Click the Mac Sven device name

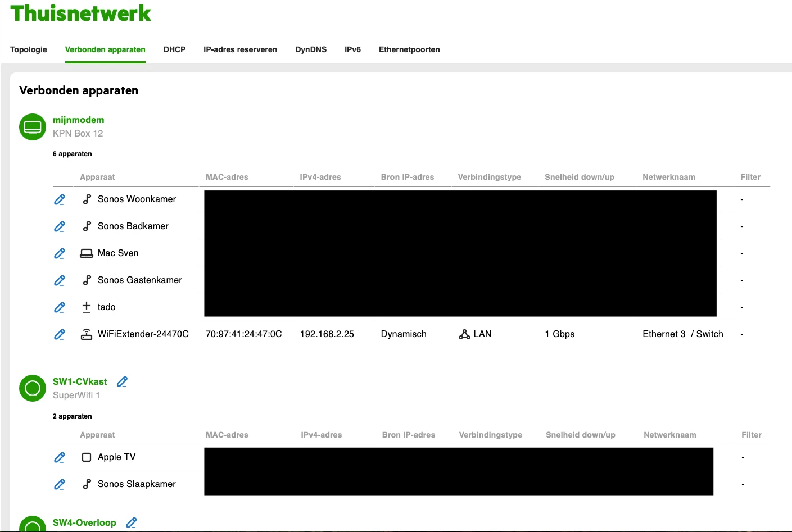(x=118, y=253)
